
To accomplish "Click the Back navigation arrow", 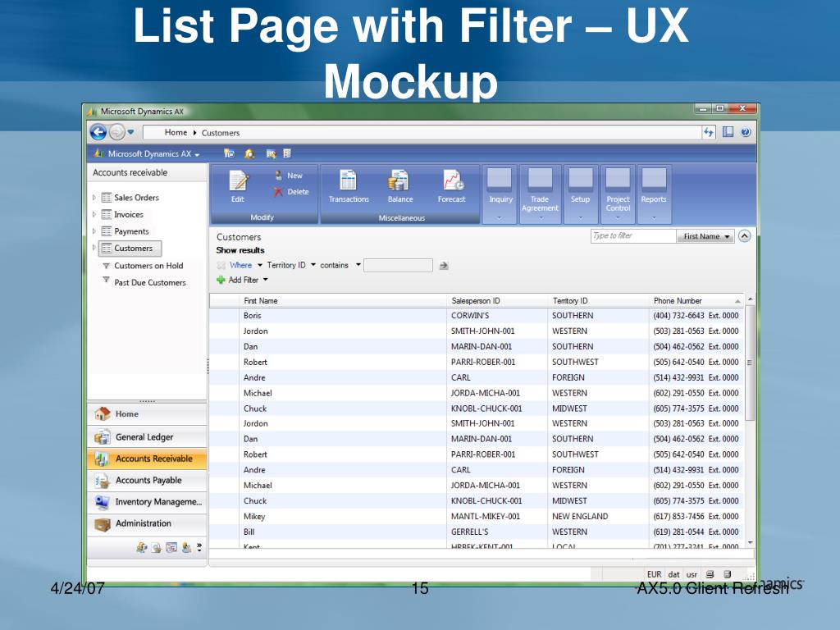I will click(98, 132).
